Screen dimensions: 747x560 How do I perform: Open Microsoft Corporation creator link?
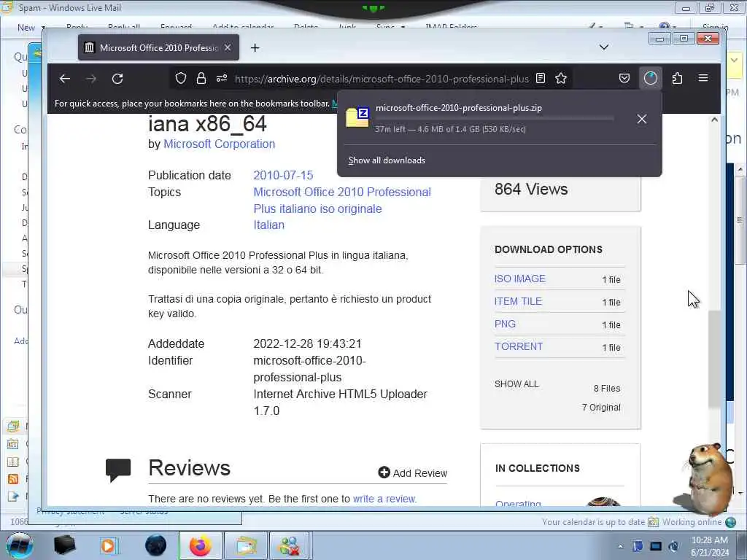(x=219, y=144)
